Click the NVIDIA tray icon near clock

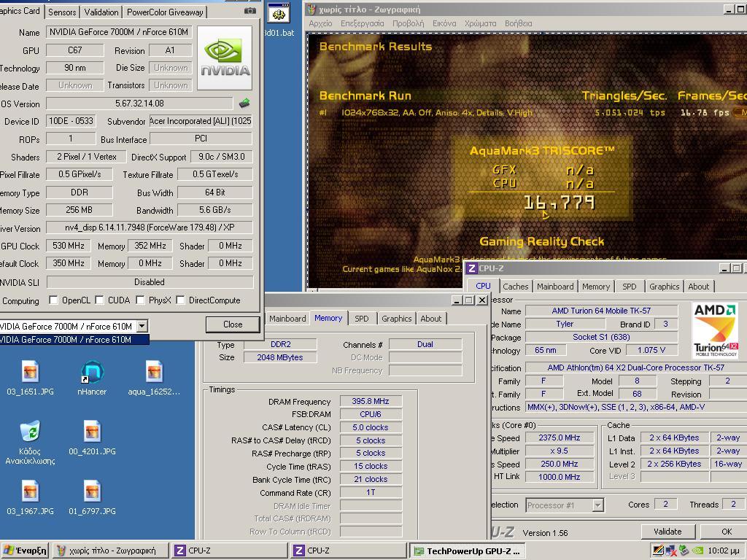tap(697, 551)
